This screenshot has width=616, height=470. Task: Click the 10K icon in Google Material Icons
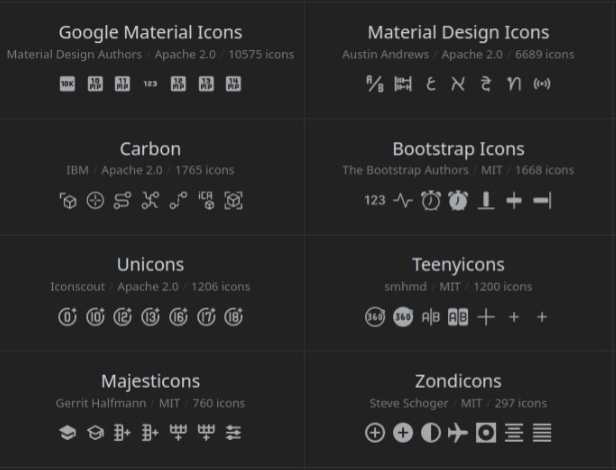point(68,84)
